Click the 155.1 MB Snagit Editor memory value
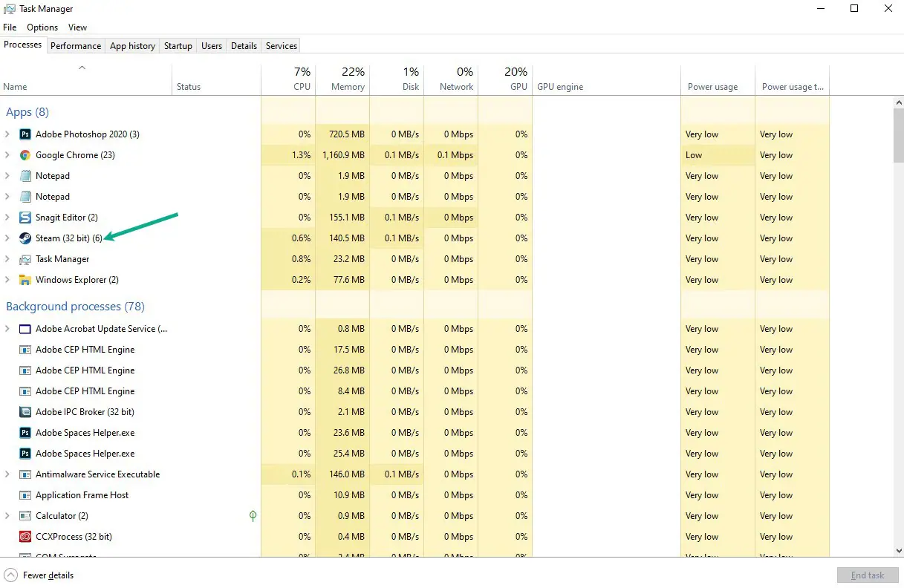 tap(347, 218)
